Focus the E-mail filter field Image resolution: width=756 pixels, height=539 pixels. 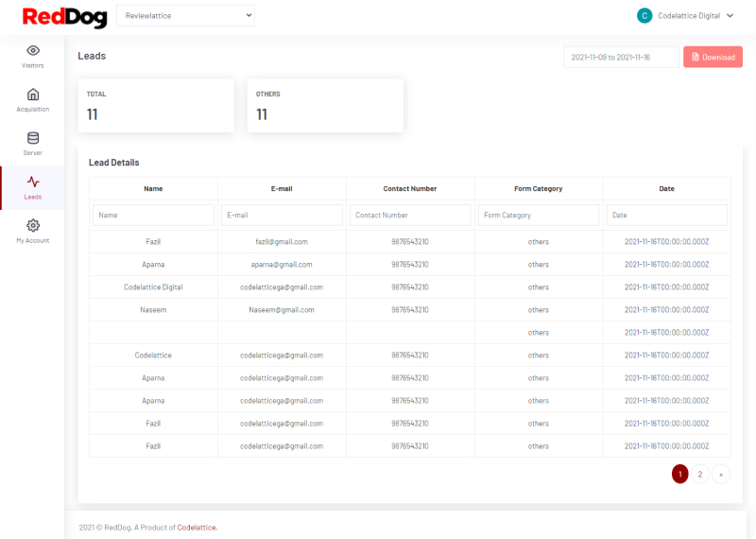(282, 216)
